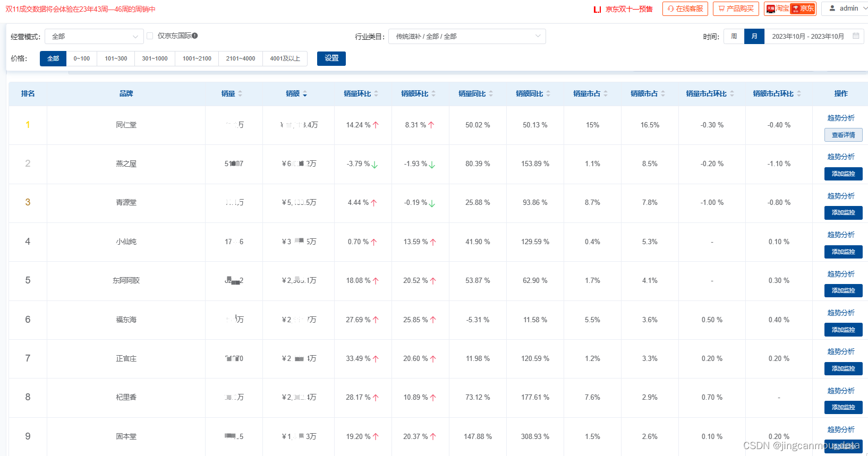Select price range 2101~4000

point(241,58)
